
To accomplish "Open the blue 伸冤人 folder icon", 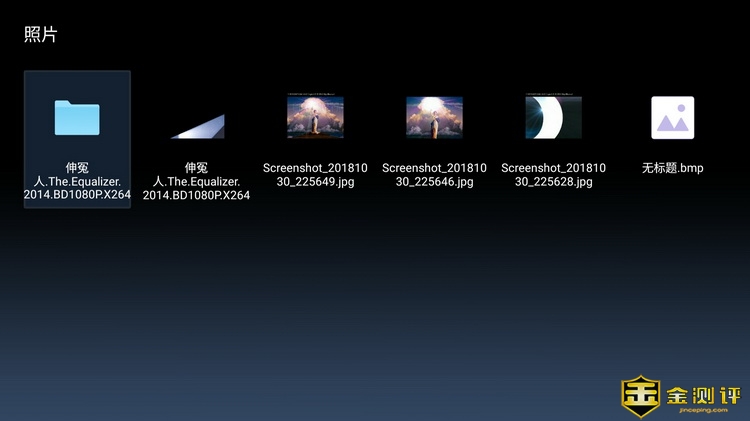I will [x=77, y=117].
